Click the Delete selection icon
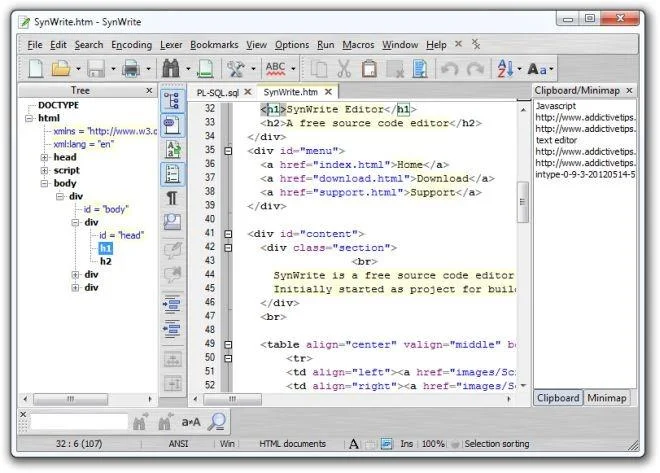The height and width of the screenshot is (473, 660). 395,68
